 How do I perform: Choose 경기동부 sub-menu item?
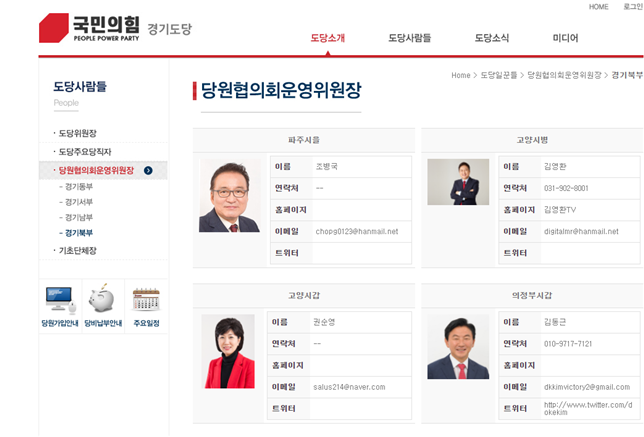tap(78, 186)
